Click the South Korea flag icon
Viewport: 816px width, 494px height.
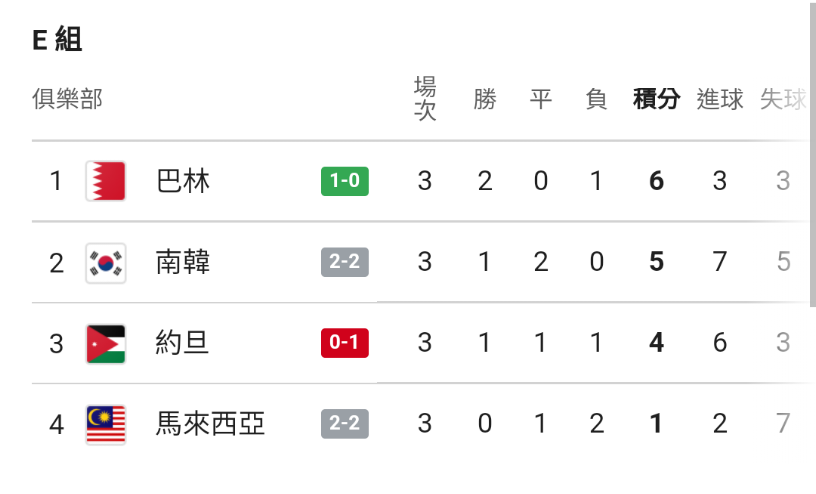105,262
